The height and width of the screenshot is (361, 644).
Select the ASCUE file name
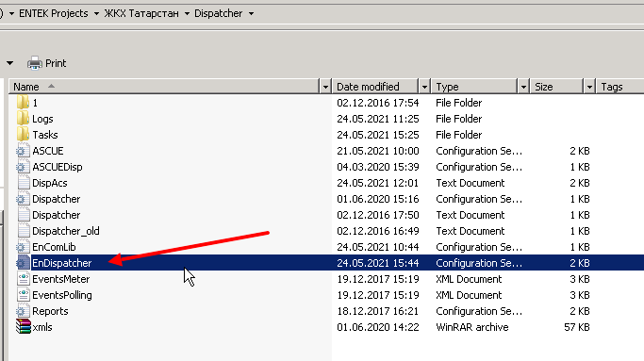click(48, 151)
